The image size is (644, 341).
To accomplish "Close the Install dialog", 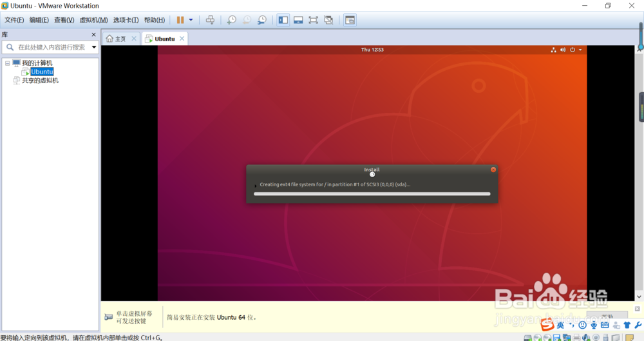I will 493,170.
